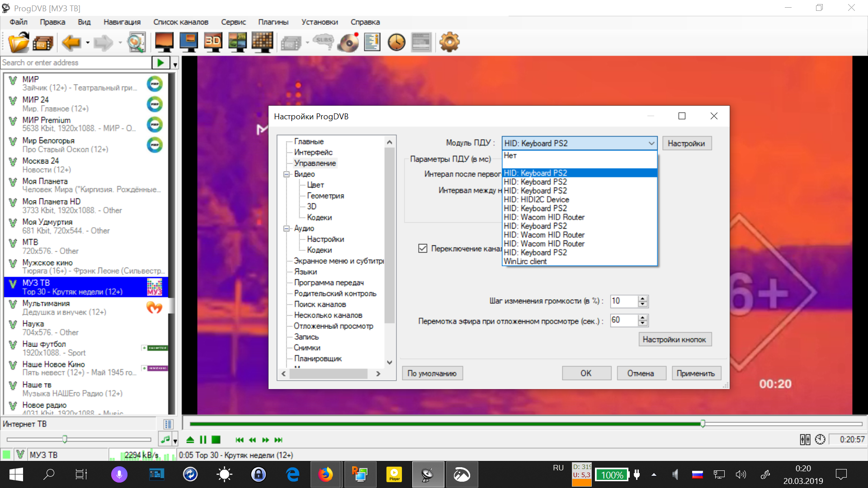Click the film-strip channel list icon
Screen dimensions: 868x488
[43, 43]
